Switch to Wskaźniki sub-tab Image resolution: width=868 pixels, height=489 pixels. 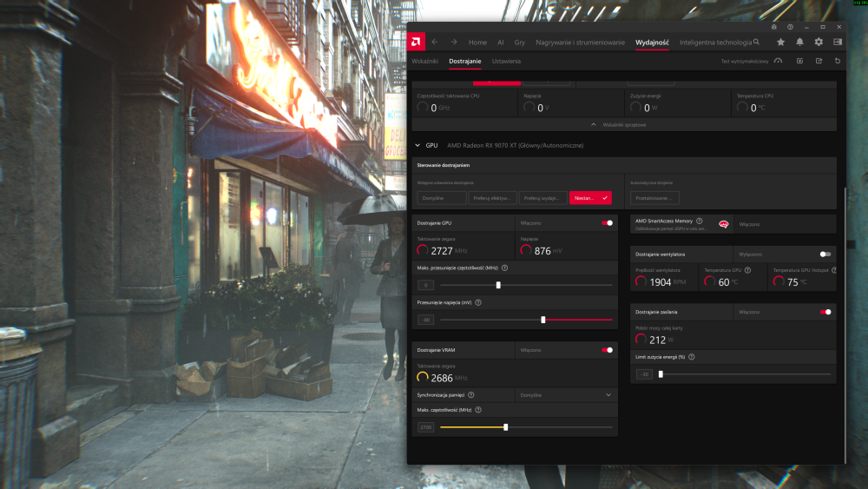[x=425, y=61]
